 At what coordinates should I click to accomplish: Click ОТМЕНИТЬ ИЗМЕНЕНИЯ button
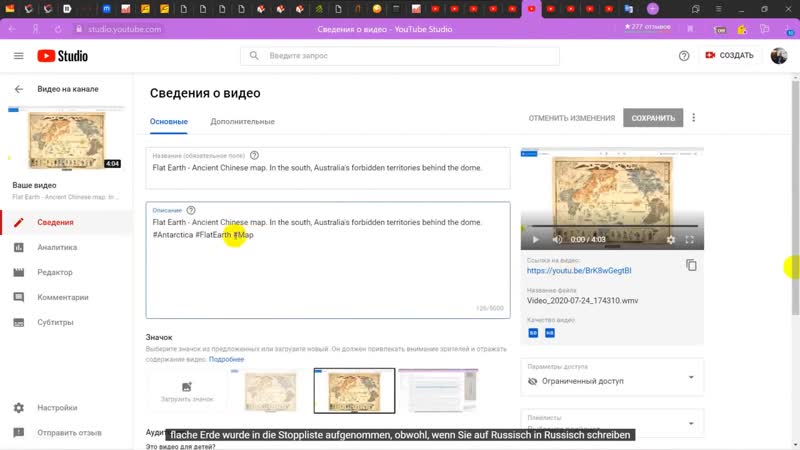(571, 118)
